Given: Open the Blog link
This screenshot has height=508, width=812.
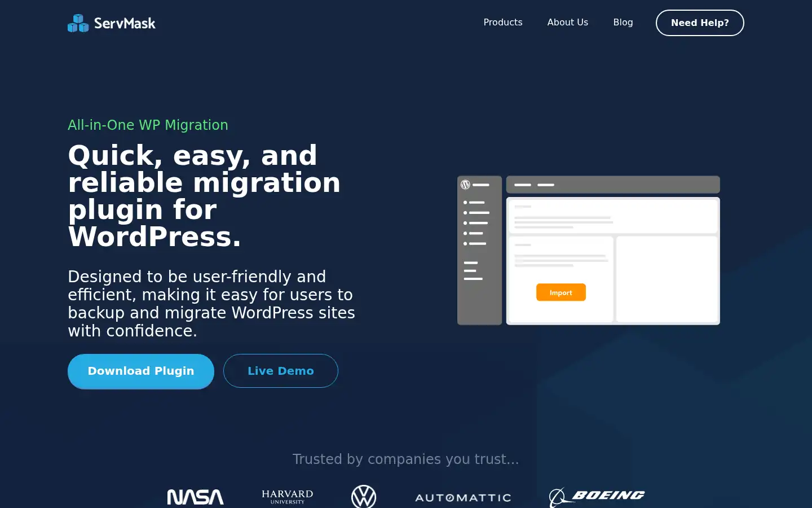Looking at the screenshot, I should click(x=623, y=23).
